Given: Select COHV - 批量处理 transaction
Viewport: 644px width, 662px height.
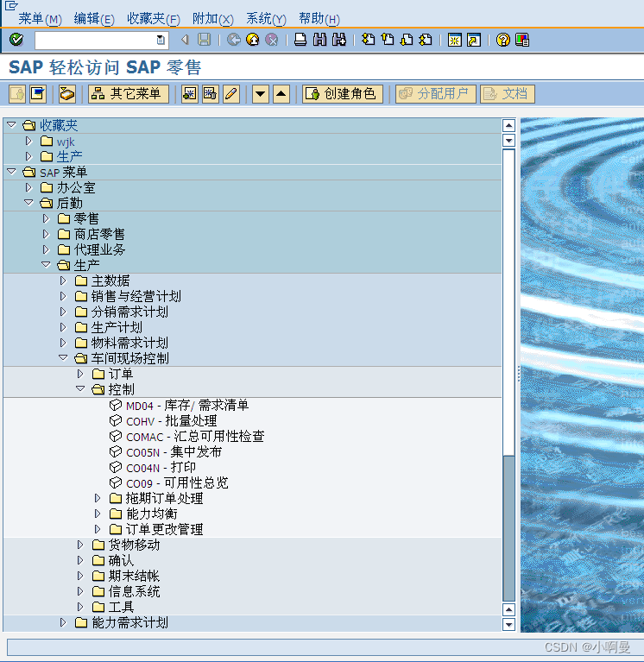Looking at the screenshot, I should tap(172, 421).
